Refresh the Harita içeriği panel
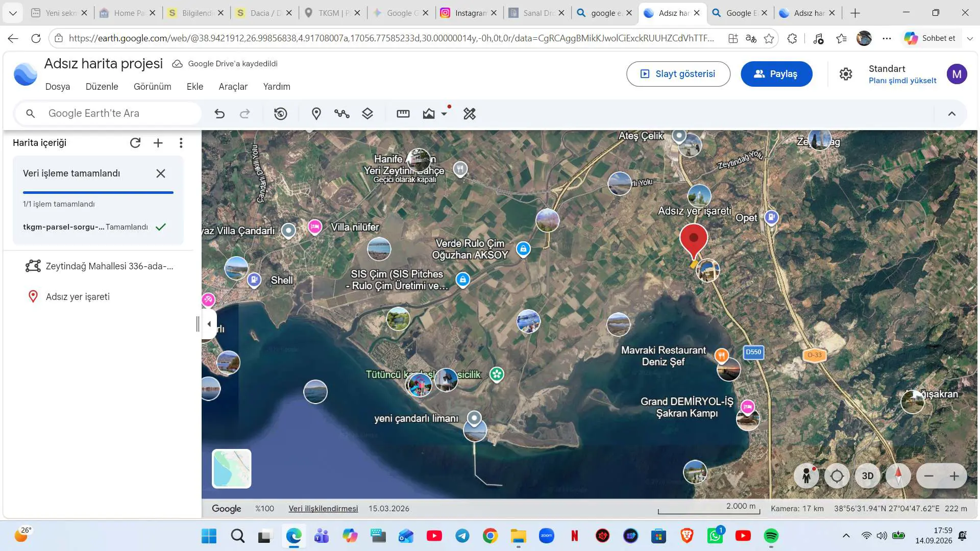This screenshot has width=980, height=551. [x=135, y=143]
